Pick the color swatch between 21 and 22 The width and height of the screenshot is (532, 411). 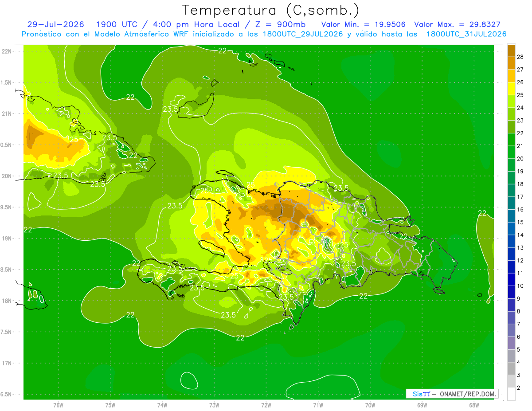511,140
